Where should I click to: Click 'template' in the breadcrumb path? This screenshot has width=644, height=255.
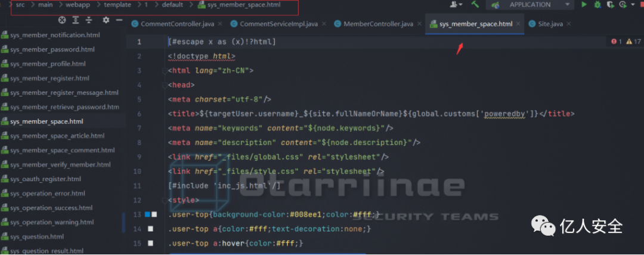(117, 5)
